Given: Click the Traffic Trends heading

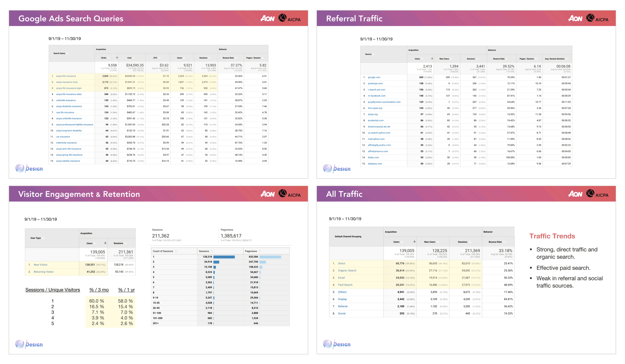Looking at the screenshot, I should click(552, 236).
